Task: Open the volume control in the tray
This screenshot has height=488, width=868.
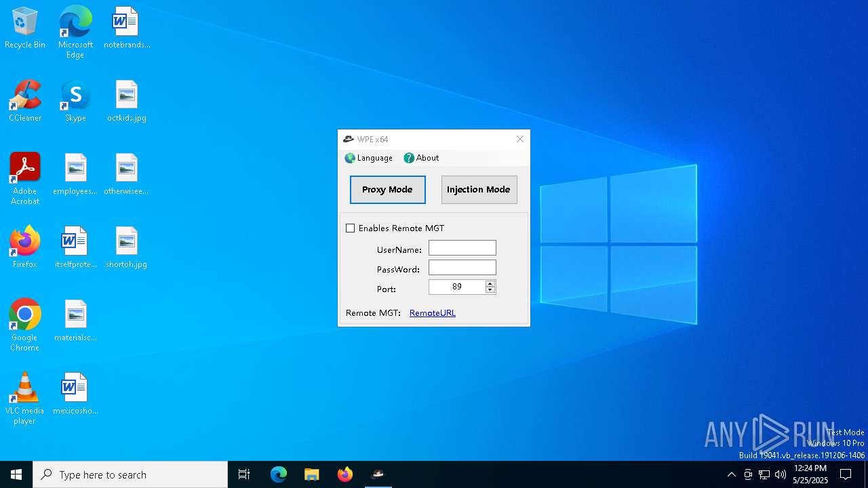Action: 781,474
